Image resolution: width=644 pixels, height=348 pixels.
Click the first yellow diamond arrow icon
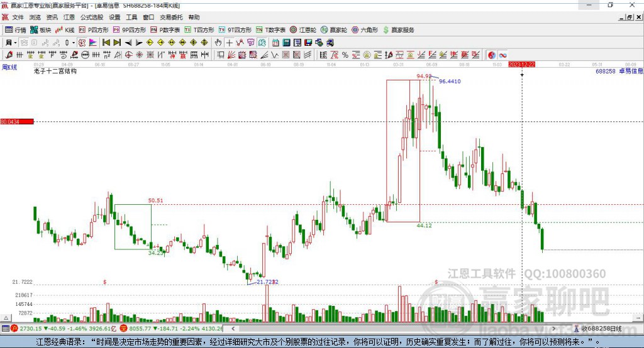(x=150, y=43)
